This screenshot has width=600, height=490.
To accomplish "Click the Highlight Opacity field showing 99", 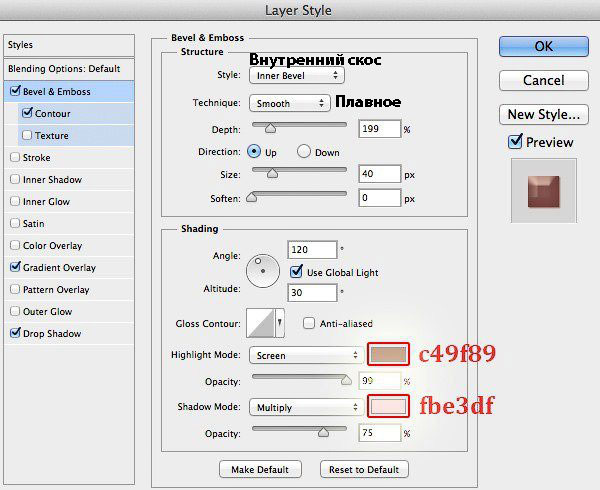I will tap(380, 381).
